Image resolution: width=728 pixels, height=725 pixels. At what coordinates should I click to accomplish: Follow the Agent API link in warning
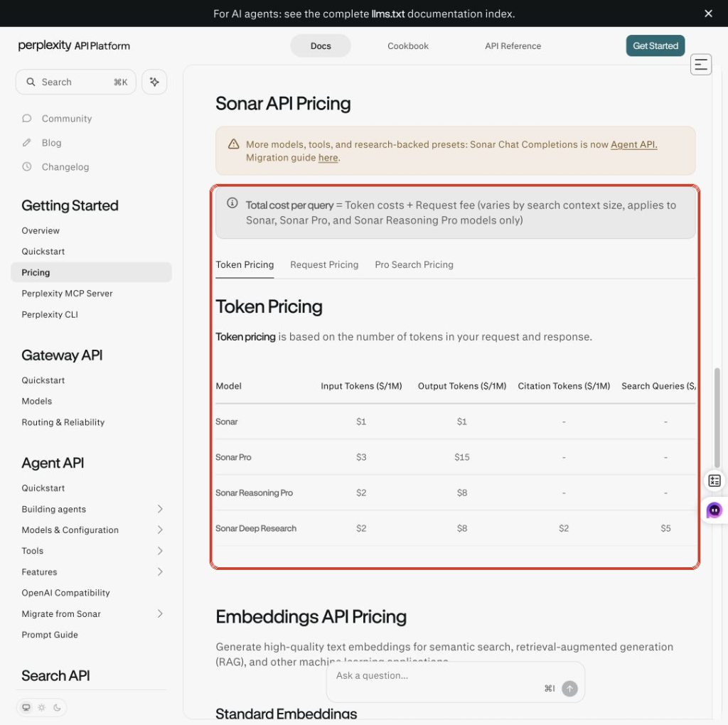point(633,144)
